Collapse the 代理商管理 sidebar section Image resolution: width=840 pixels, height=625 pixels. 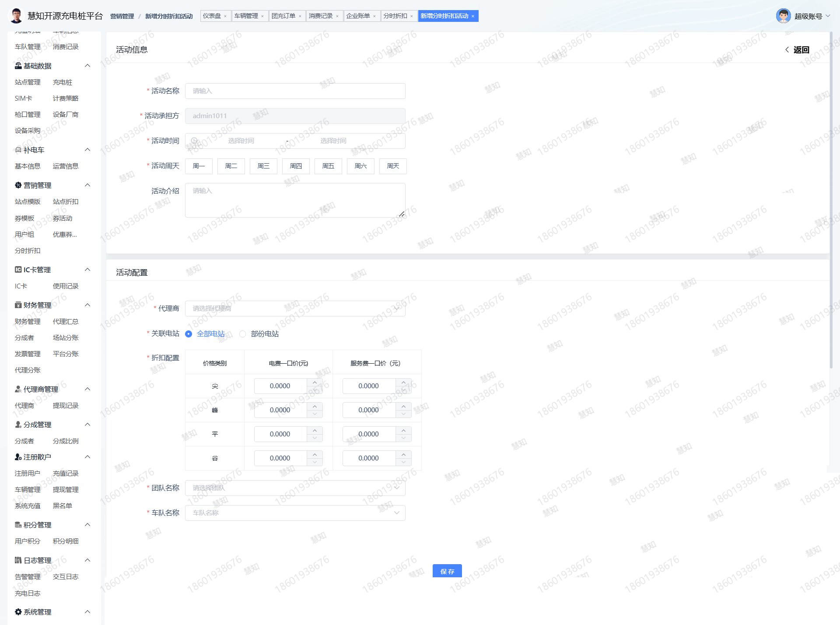pos(87,389)
